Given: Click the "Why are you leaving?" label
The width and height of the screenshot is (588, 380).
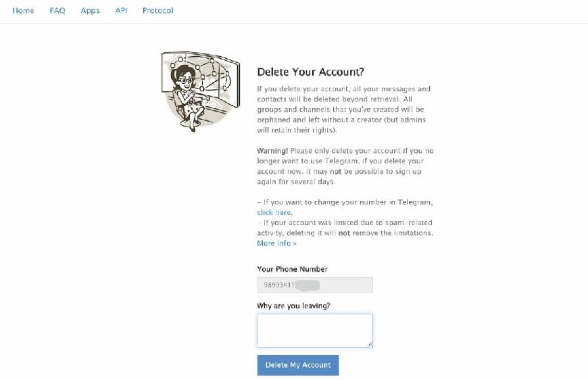Looking at the screenshot, I should coord(293,306).
